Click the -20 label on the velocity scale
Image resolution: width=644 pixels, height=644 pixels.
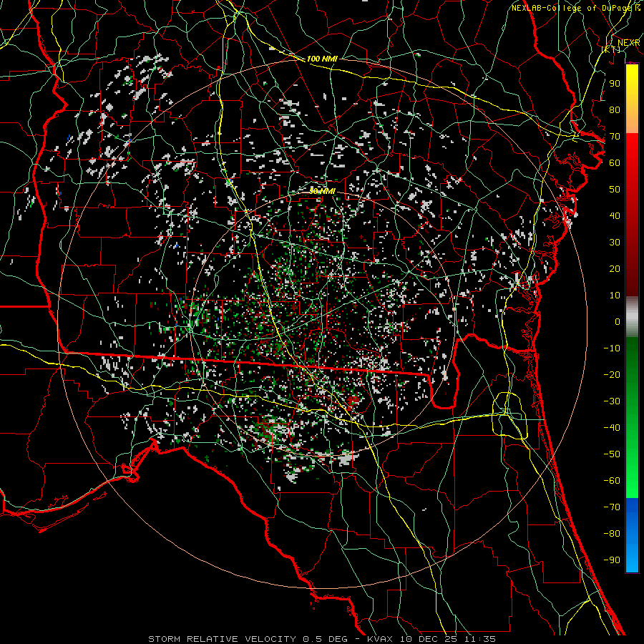tap(612, 374)
